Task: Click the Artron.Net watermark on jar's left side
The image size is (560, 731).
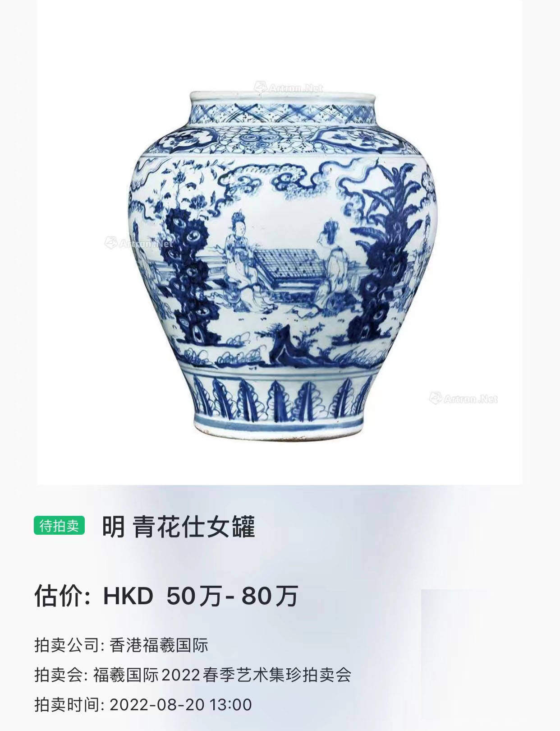Action: click(x=138, y=243)
